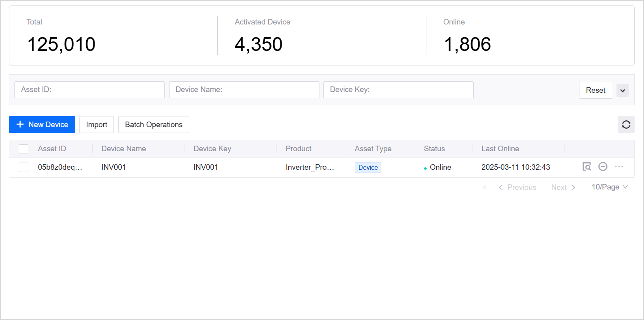Click the Asset ID search field
This screenshot has height=320, width=644.
[90, 90]
